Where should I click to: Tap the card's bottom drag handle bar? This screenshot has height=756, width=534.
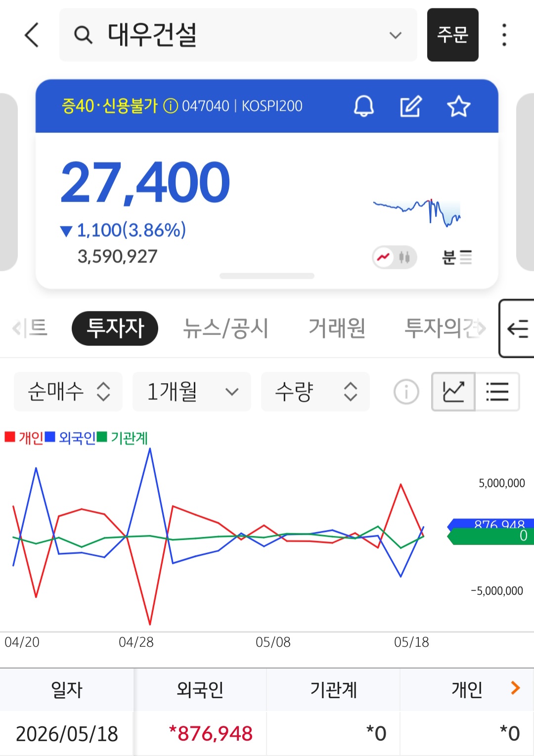pos(267,276)
